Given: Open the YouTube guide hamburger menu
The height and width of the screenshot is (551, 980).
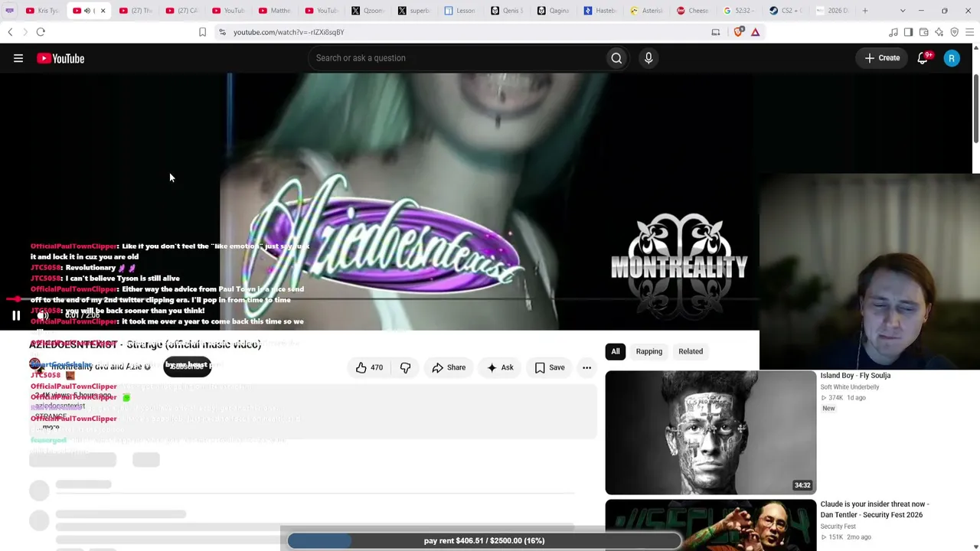Looking at the screenshot, I should pos(18,58).
